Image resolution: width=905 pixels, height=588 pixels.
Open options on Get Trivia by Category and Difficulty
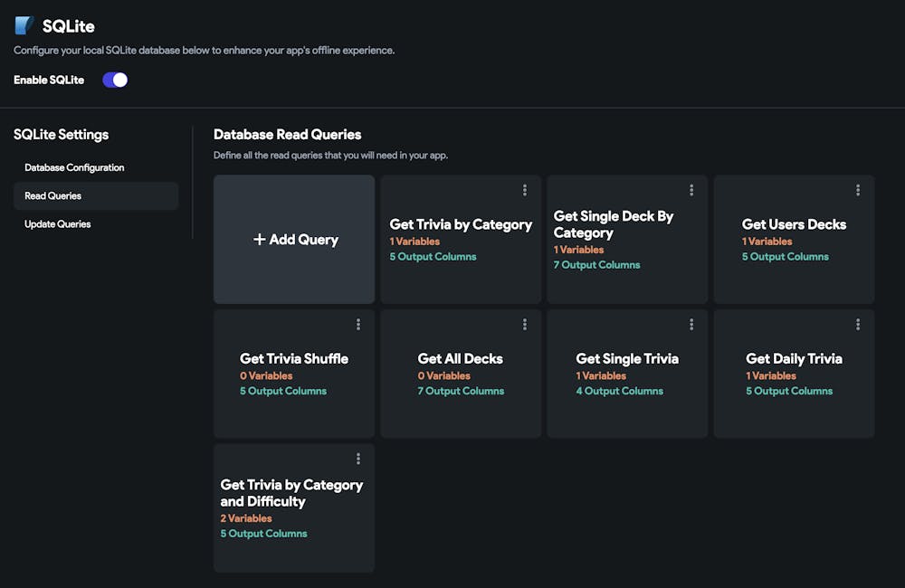pyautogui.click(x=358, y=459)
